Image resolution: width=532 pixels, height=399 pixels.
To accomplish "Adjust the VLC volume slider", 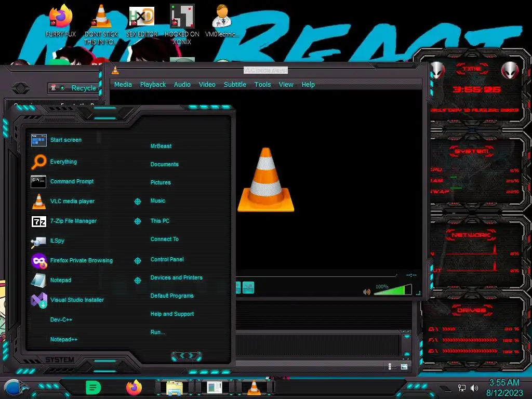I will 393,290.
